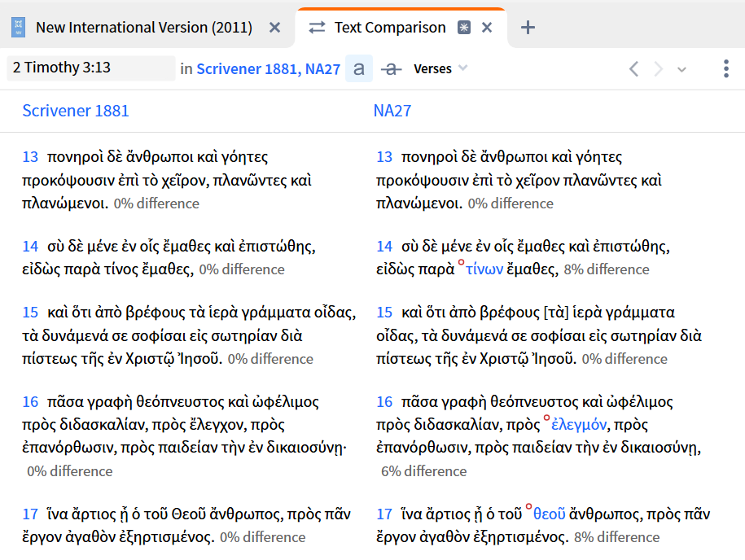This screenshot has height=560, width=745.
Task: Click '8% difference' label on NA27 verse 17
Action: pyautogui.click(x=616, y=537)
